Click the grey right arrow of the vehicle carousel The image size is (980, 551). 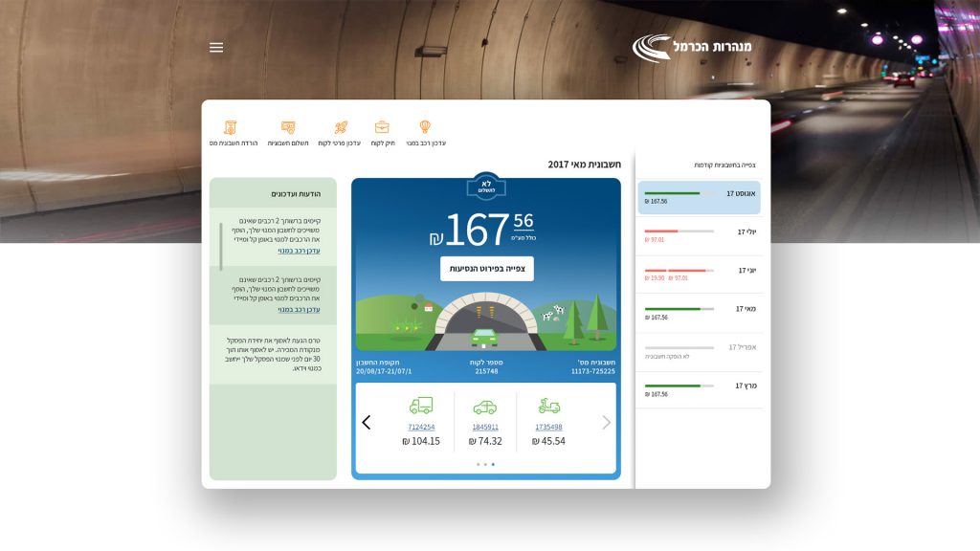[x=606, y=422]
